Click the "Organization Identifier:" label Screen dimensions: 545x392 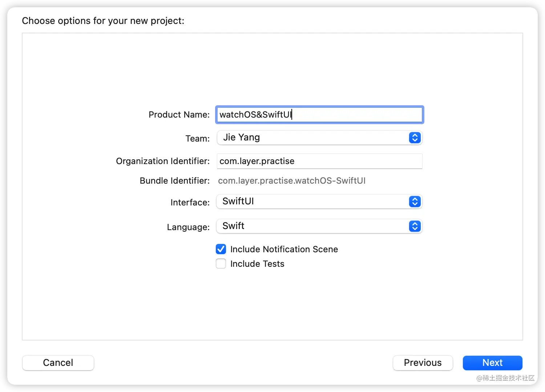163,161
